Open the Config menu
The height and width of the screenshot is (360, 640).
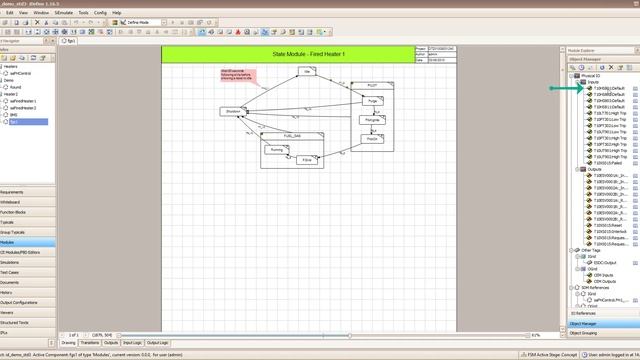pyautogui.click(x=100, y=13)
